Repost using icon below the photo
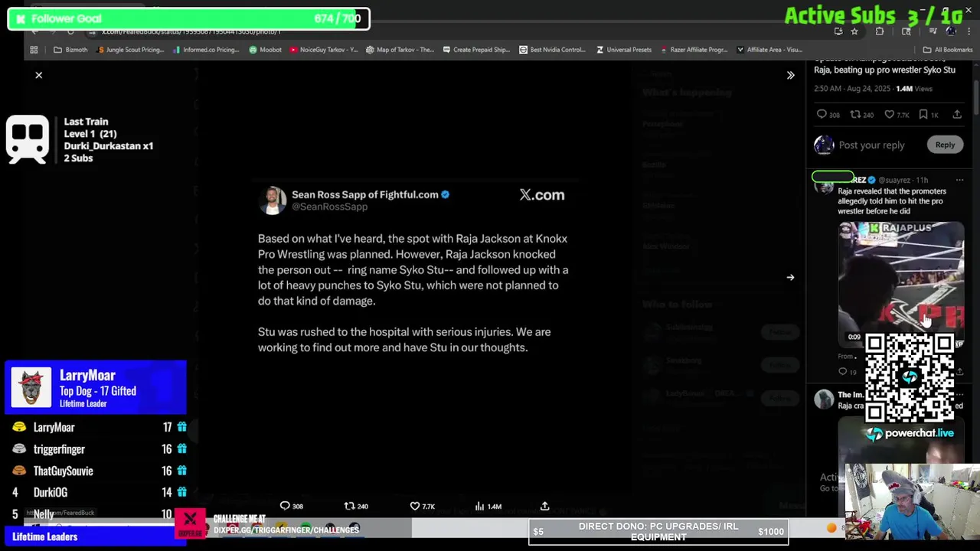 (349, 506)
